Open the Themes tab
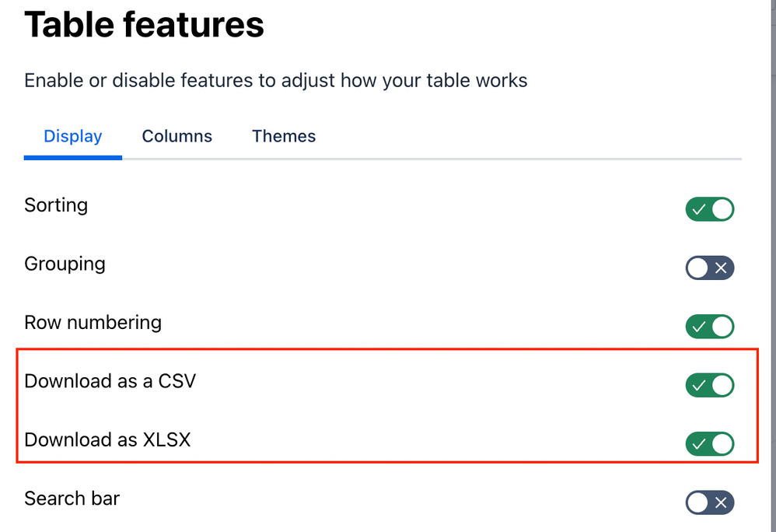Image resolution: width=776 pixels, height=532 pixels. pos(284,136)
